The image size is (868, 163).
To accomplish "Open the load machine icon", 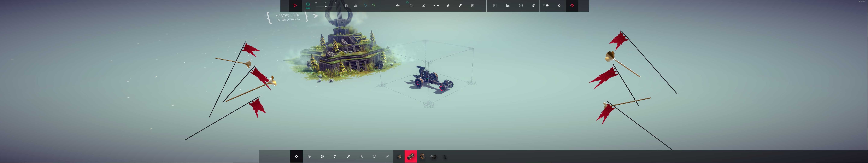I will (x=355, y=5).
